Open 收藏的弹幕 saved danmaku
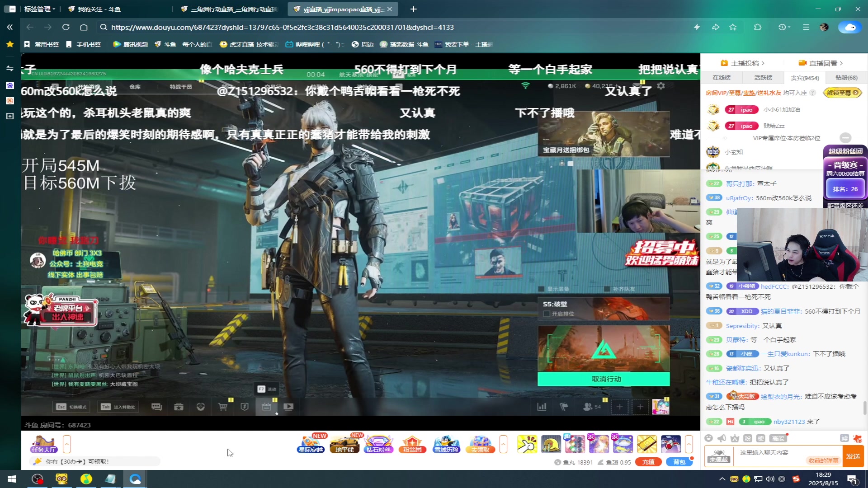This screenshot has width=868, height=488. click(x=823, y=460)
